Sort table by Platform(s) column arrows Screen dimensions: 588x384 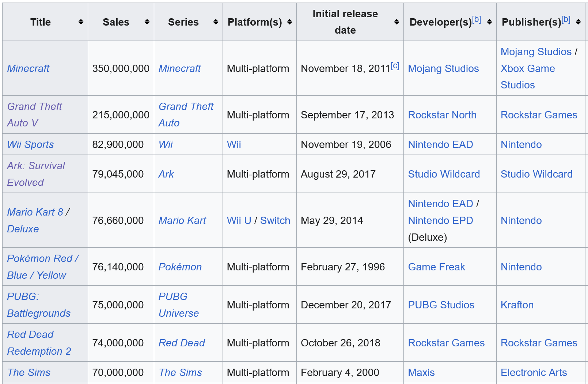(x=289, y=22)
